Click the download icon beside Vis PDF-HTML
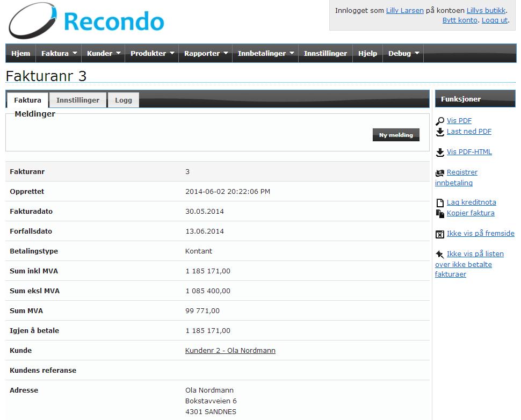521x420 pixels. pos(439,152)
